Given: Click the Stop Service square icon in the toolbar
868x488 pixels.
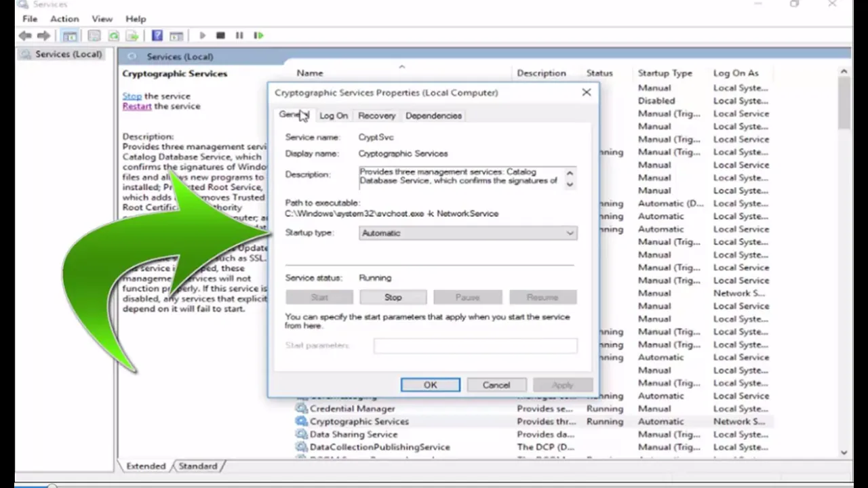Looking at the screenshot, I should click(220, 35).
